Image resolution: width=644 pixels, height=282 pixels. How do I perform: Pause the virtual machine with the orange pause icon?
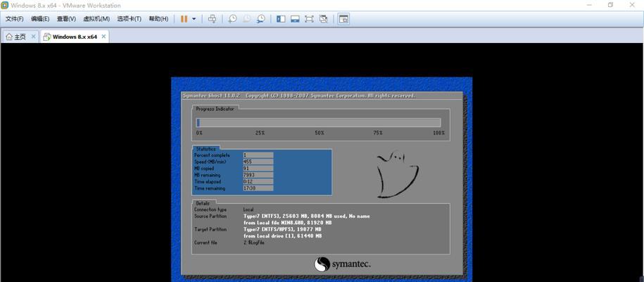(x=184, y=19)
